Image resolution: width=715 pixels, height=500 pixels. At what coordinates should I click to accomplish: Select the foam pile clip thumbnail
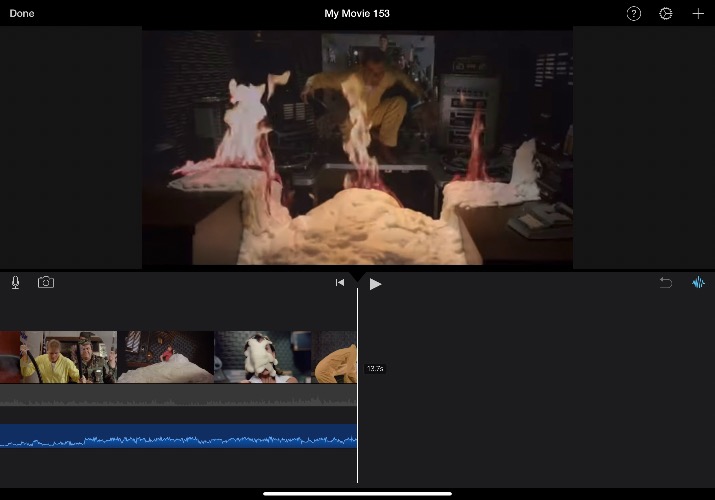(x=166, y=357)
